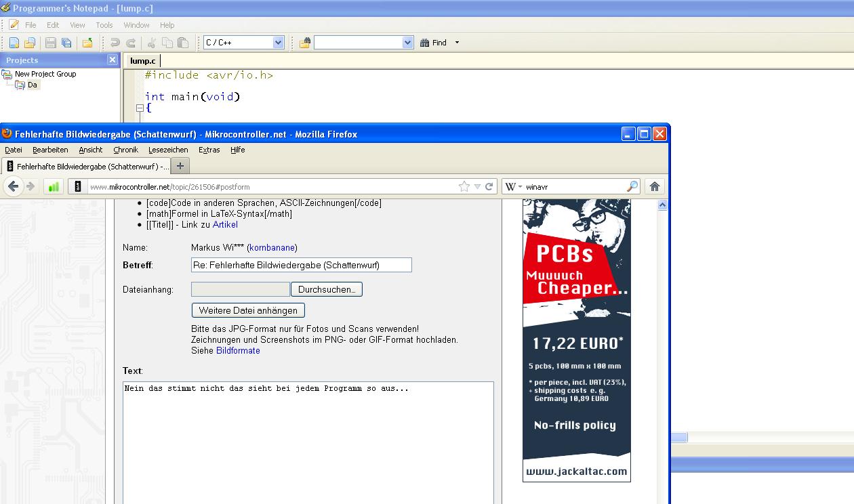Go back with Firefox back arrow
Image resolution: width=854 pixels, height=504 pixels.
click(x=14, y=186)
